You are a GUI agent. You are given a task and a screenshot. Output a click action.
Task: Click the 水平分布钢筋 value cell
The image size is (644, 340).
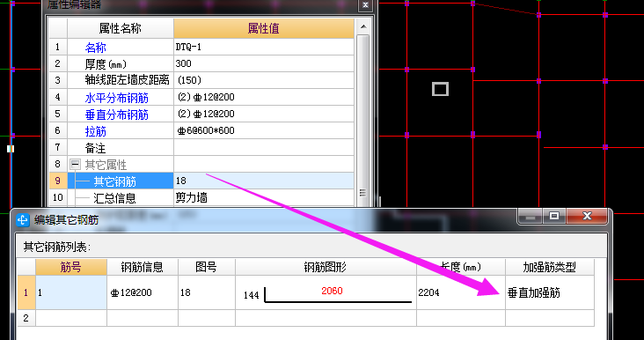264,97
